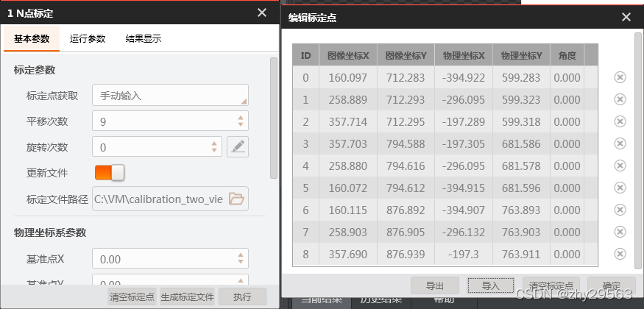Click 清空标定点 in N点标定 panel
The height and width of the screenshot is (309, 644).
132,296
